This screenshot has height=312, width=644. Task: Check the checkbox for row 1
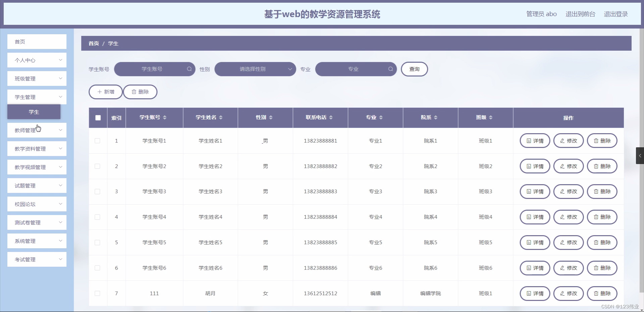point(97,141)
